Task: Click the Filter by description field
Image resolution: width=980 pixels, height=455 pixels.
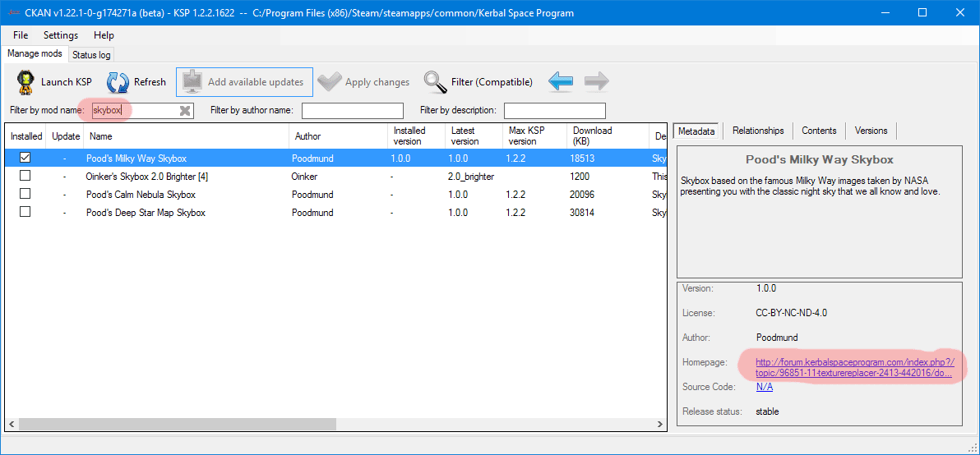Action: [x=554, y=111]
